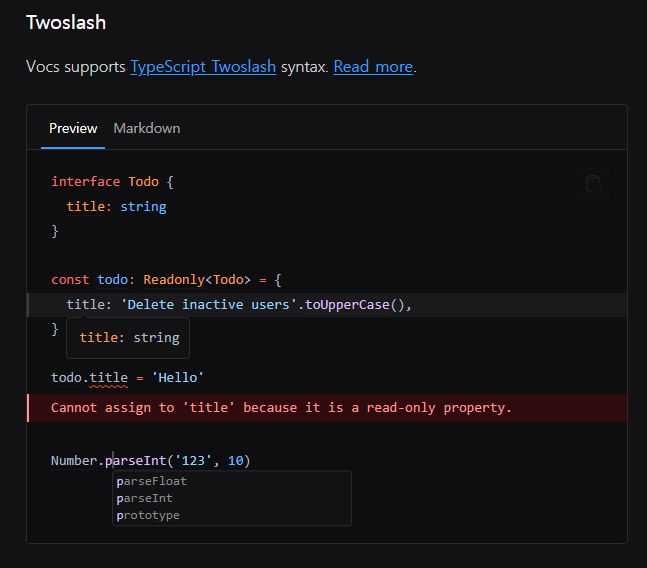Click the '123' string argument
This screenshot has height=568, width=647.
[x=193, y=460]
